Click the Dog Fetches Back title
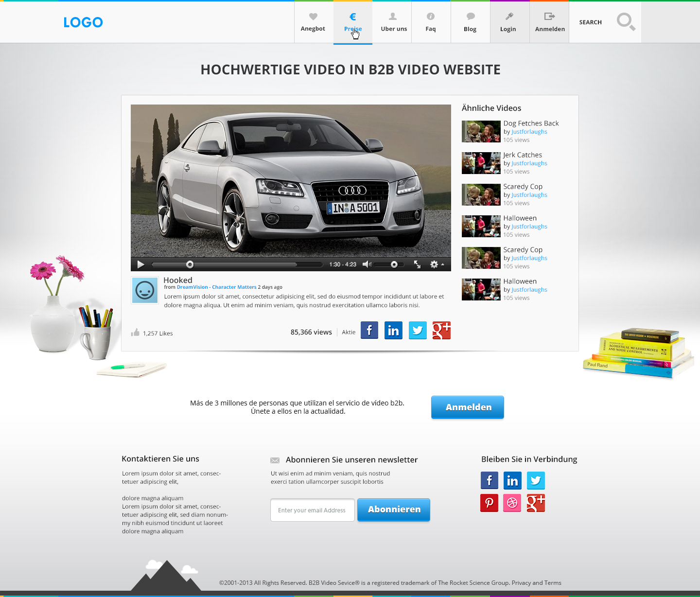 pyautogui.click(x=531, y=123)
